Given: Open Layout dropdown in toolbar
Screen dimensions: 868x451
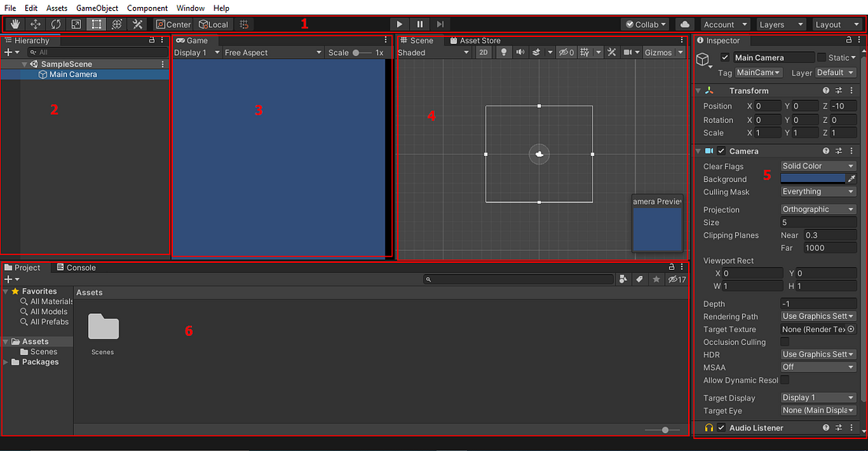Looking at the screenshot, I should [x=837, y=24].
